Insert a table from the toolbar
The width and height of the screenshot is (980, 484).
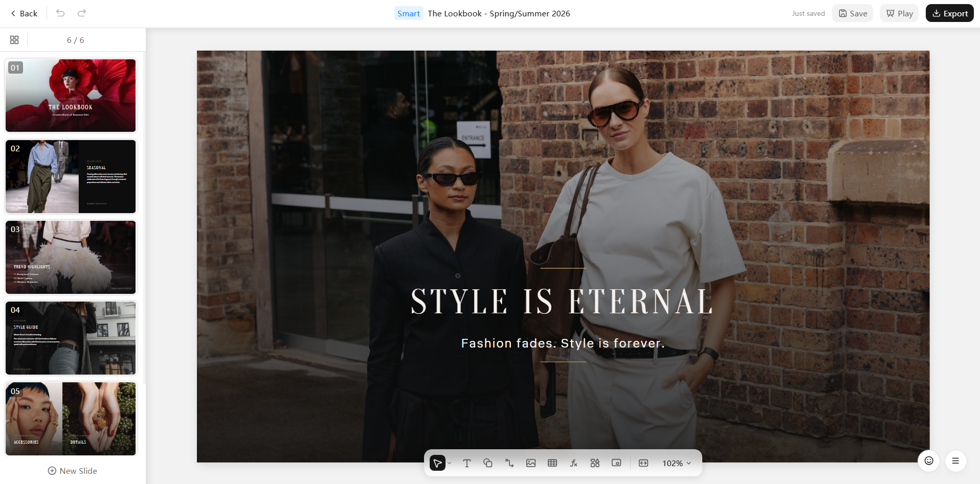click(x=552, y=463)
